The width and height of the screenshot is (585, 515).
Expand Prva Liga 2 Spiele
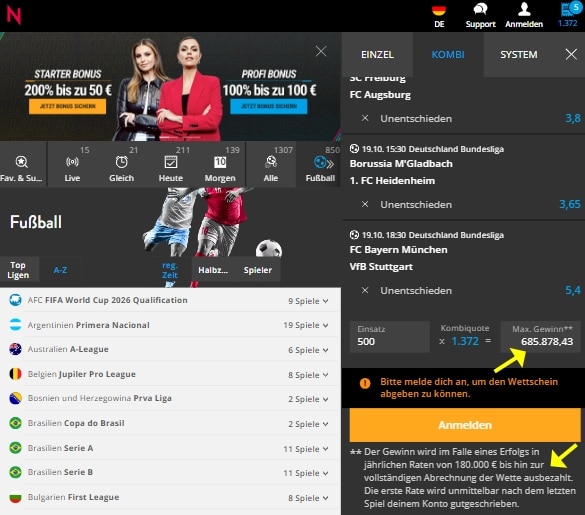pyautogui.click(x=308, y=399)
